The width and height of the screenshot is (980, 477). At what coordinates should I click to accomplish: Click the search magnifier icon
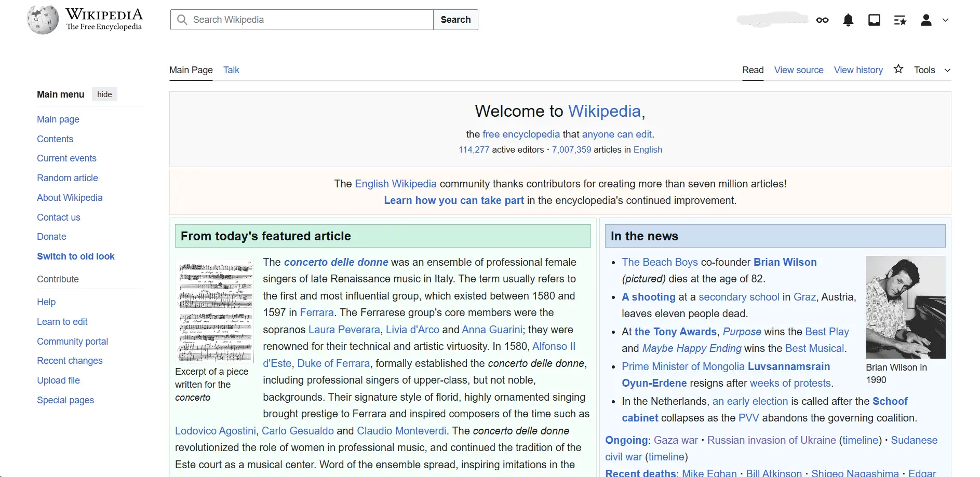(x=182, y=20)
